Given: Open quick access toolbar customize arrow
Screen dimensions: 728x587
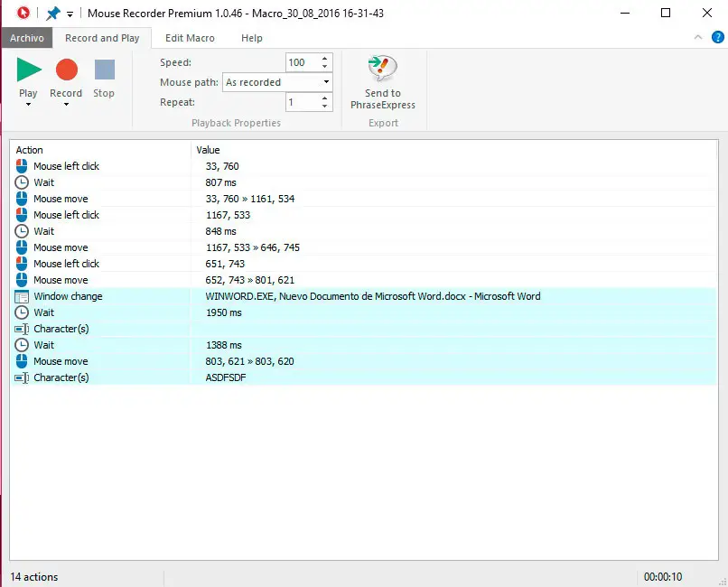Looking at the screenshot, I should click(70, 14).
